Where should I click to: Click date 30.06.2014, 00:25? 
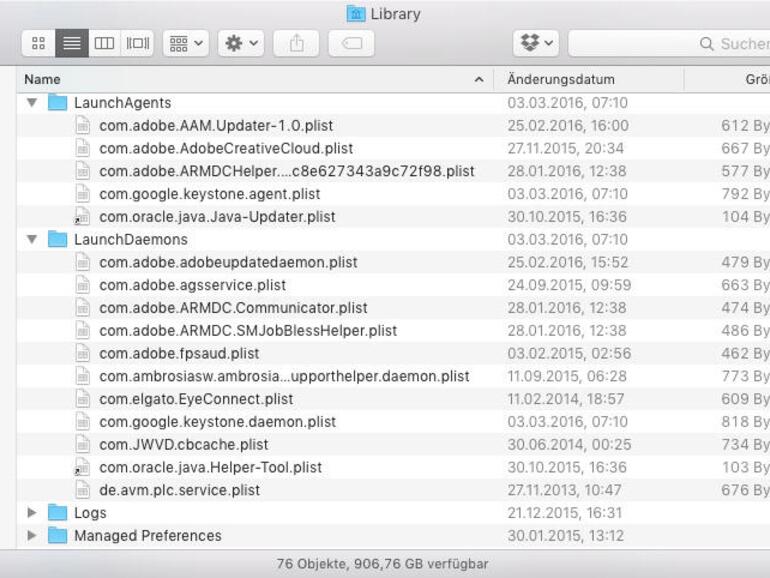pyautogui.click(x=570, y=444)
